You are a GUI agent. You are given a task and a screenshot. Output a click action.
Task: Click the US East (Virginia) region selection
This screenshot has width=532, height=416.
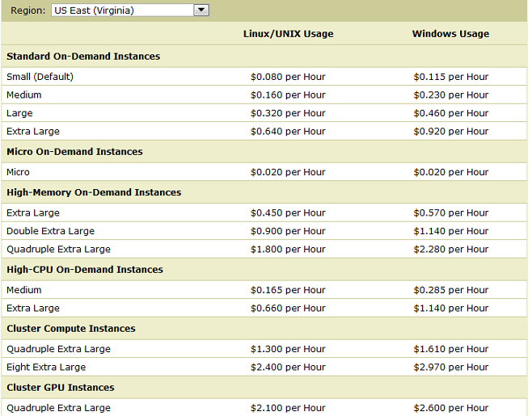click(x=121, y=11)
